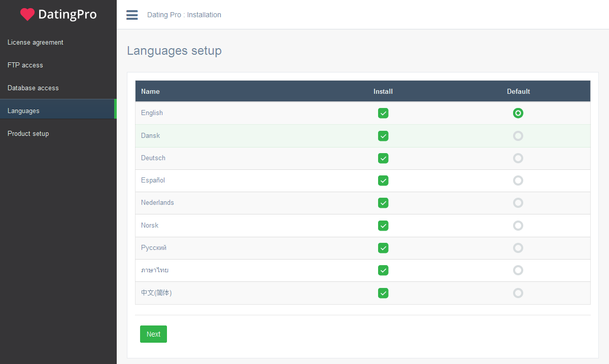Set Dansk as the default language
This screenshot has width=609, height=364.
point(518,136)
